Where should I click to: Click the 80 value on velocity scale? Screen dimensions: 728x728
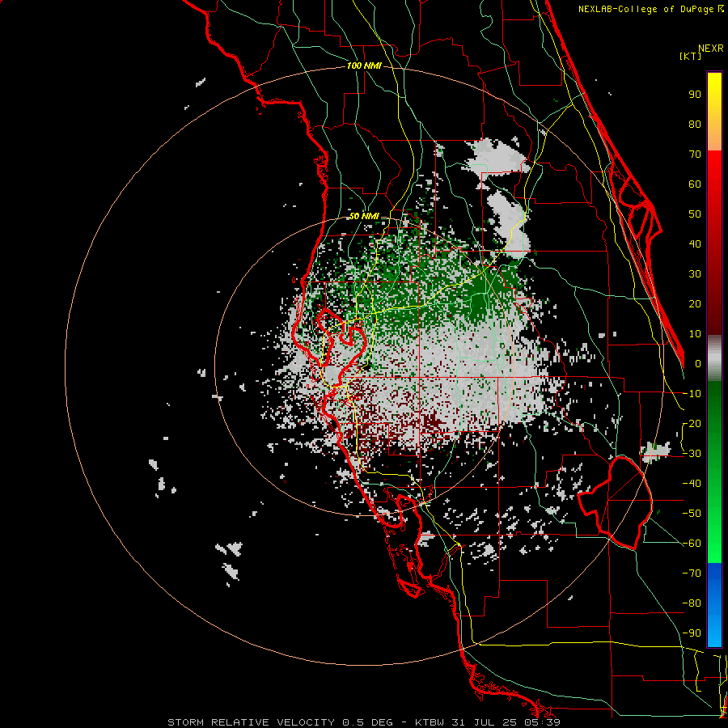[695, 125]
